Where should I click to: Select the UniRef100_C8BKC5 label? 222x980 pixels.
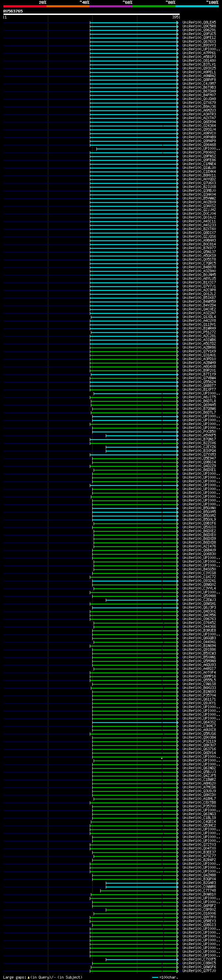(x=199, y=963)
